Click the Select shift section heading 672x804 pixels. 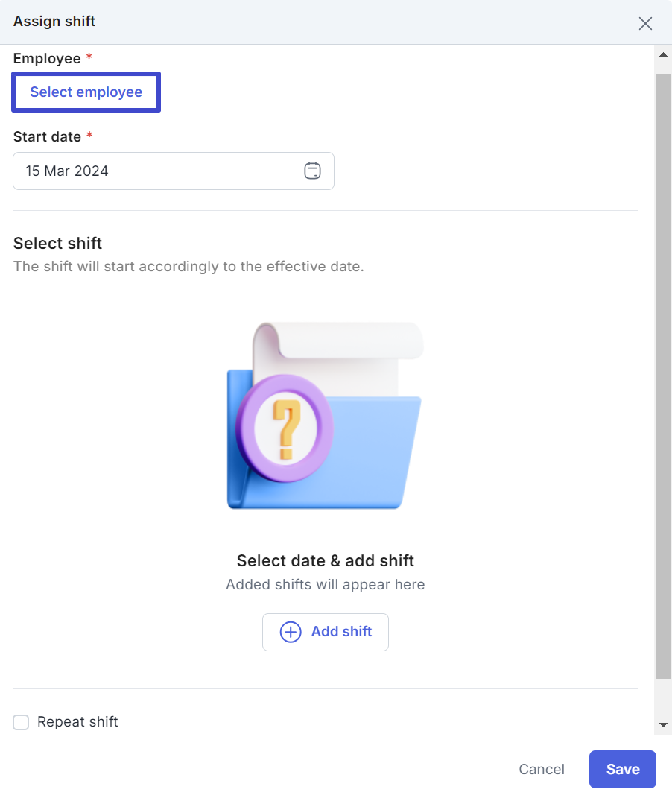[x=57, y=244]
